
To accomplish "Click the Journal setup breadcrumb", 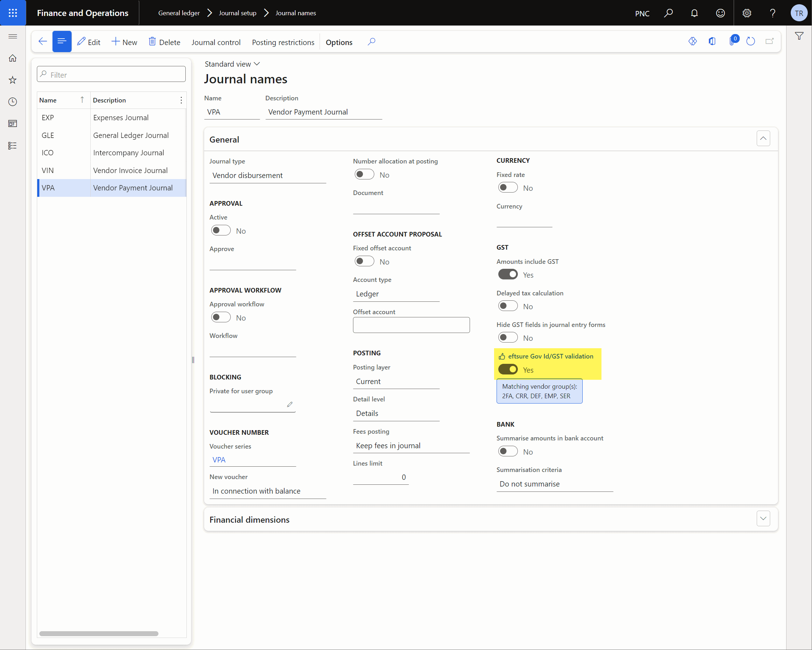I will [x=238, y=13].
